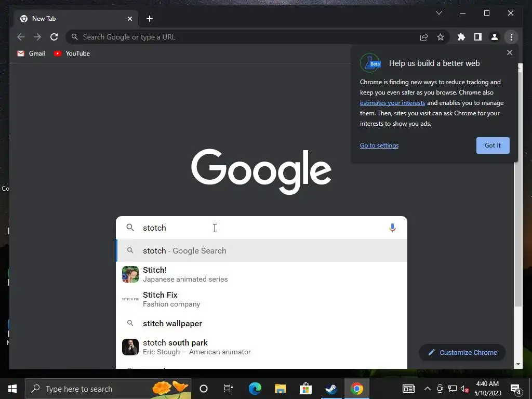
Task: Click the browser Forward arrow
Action: [x=37, y=37]
